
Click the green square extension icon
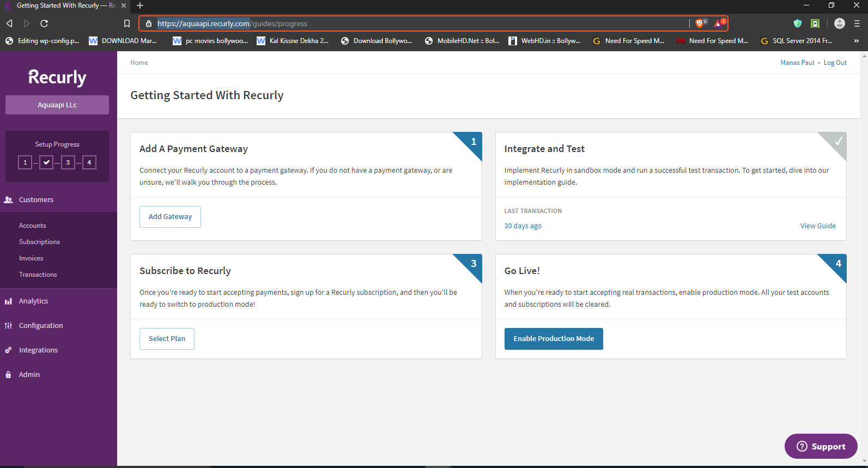(x=815, y=23)
